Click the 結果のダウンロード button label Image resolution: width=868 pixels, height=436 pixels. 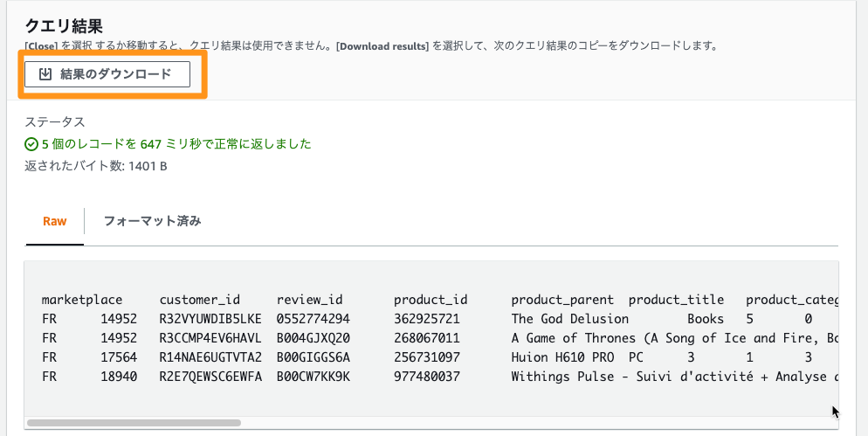[115, 74]
